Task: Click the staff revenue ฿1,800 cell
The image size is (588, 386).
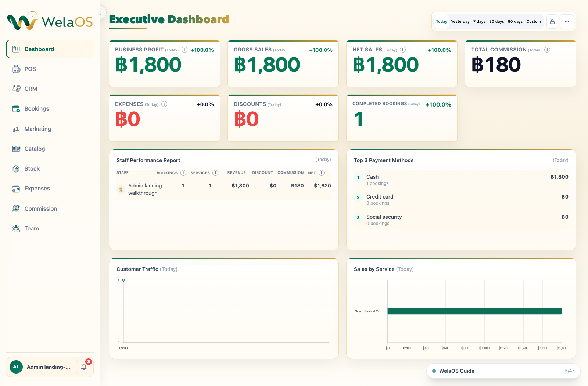Action: tap(240, 186)
